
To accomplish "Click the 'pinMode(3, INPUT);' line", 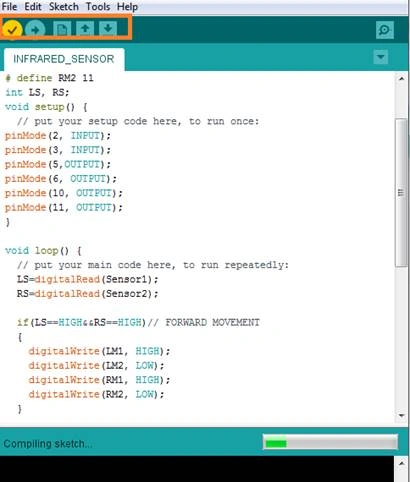I will [x=58, y=150].
